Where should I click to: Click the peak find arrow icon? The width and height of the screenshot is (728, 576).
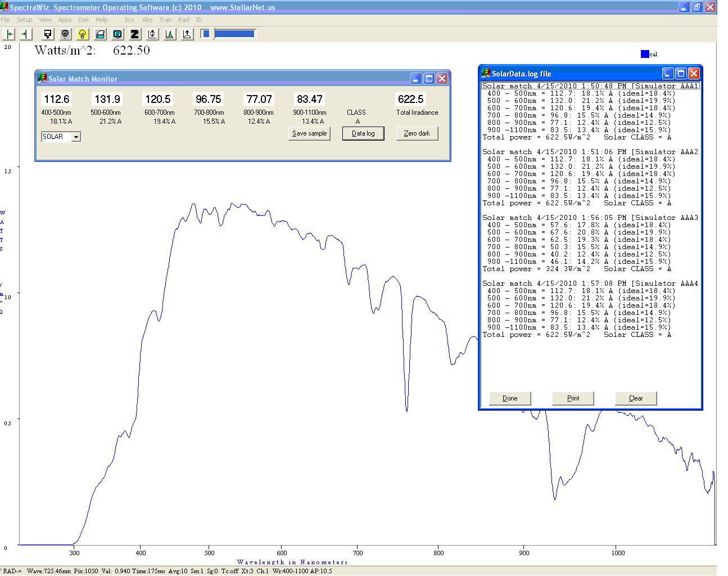pos(187,34)
